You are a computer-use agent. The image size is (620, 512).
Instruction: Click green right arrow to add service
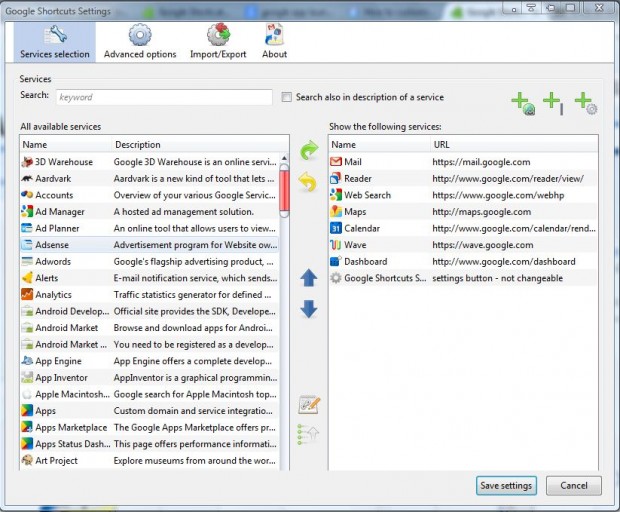point(309,150)
